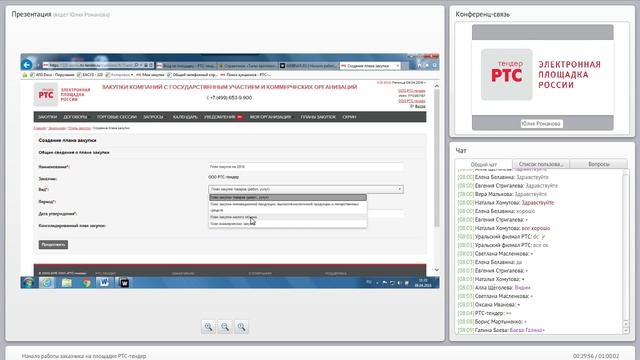Image resolution: width=640 pixels, height=360 pixels.
Task: Open the УВЕДОМЛЕНИЯ menu item
Action: pyautogui.click(x=220, y=117)
